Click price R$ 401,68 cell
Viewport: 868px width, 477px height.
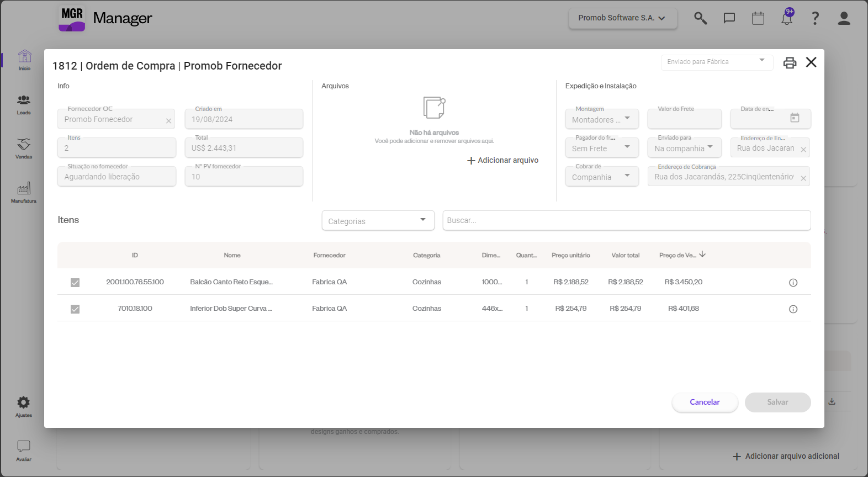(684, 308)
